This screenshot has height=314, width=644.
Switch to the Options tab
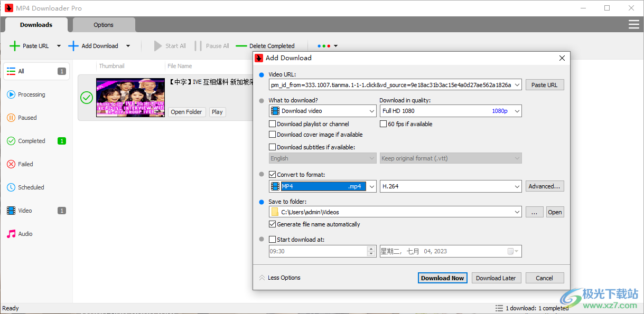(104, 25)
